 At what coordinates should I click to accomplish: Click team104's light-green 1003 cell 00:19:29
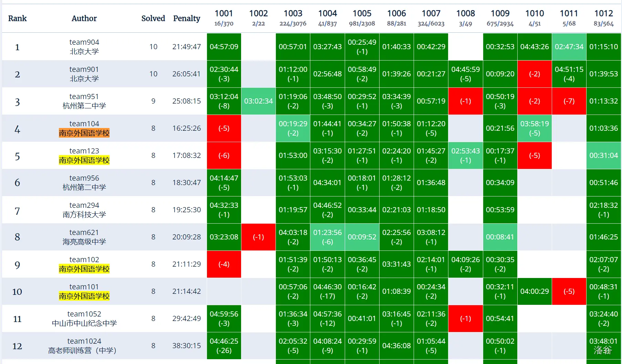coord(293,128)
